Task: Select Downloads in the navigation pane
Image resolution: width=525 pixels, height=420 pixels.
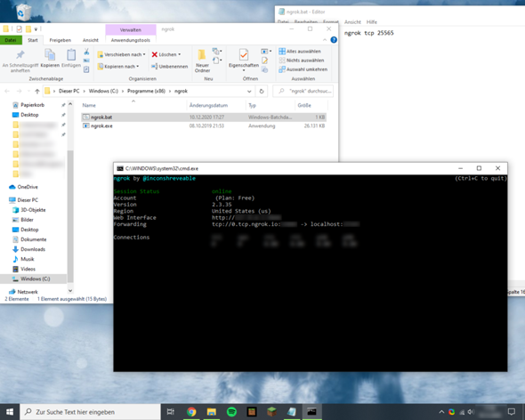Action: tap(28, 249)
